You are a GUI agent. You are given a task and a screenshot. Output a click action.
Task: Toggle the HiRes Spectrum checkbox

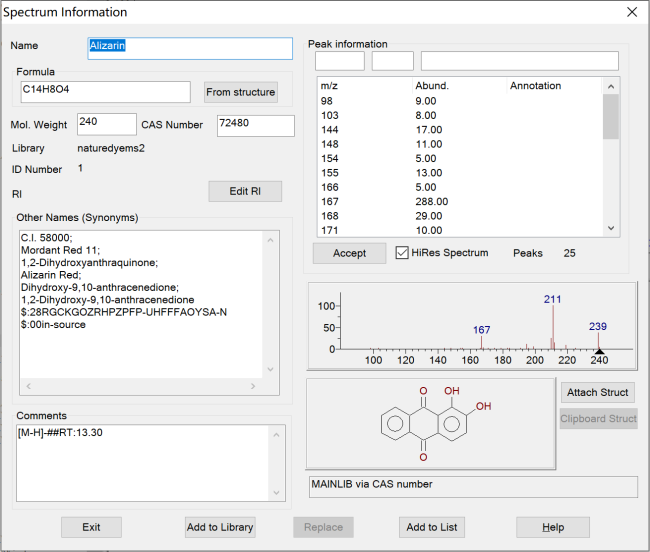point(403,253)
